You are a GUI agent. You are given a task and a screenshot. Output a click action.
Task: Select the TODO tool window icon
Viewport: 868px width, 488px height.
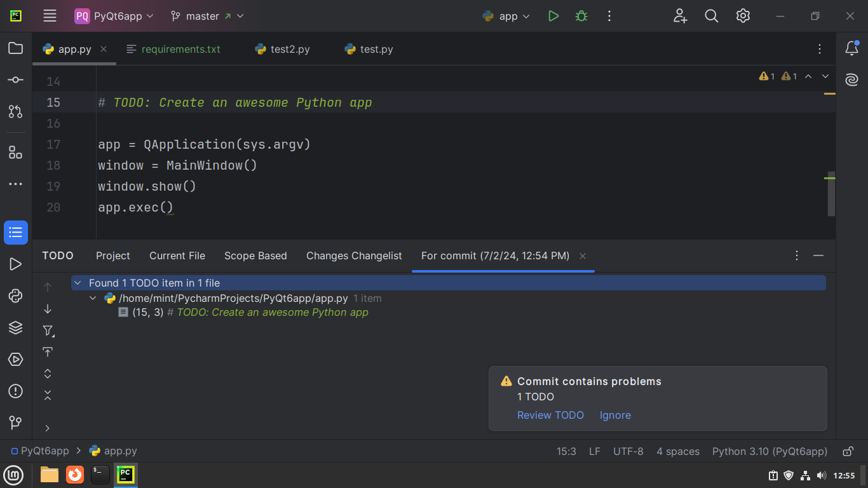click(16, 233)
